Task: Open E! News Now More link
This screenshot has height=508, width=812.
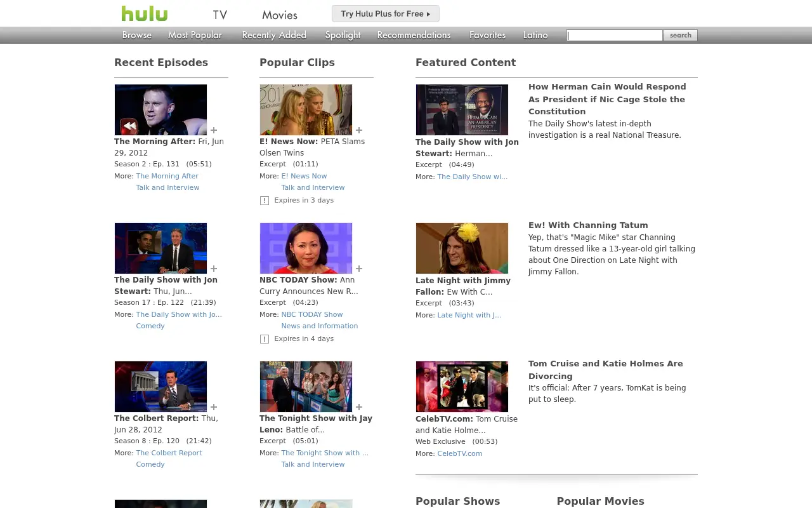Action: tap(304, 176)
